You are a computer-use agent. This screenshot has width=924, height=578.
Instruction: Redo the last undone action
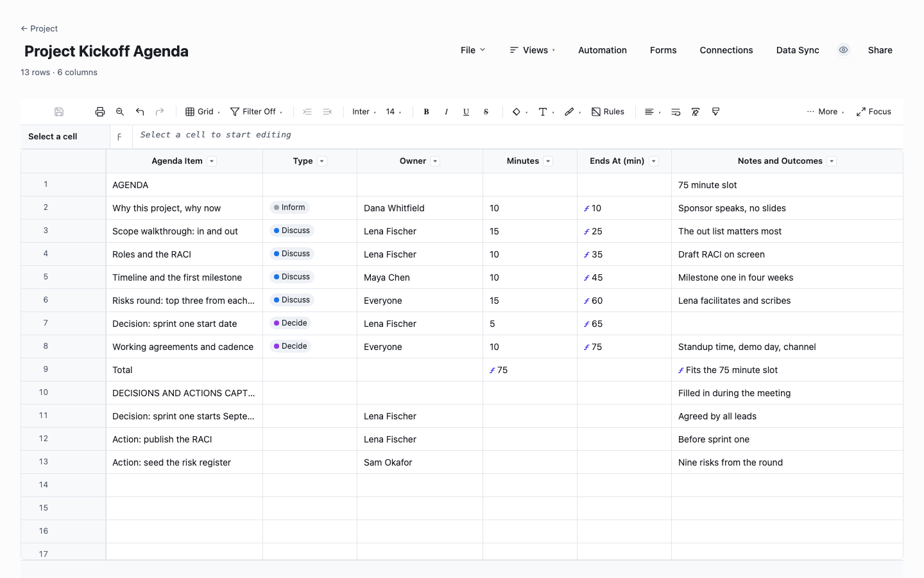(160, 112)
